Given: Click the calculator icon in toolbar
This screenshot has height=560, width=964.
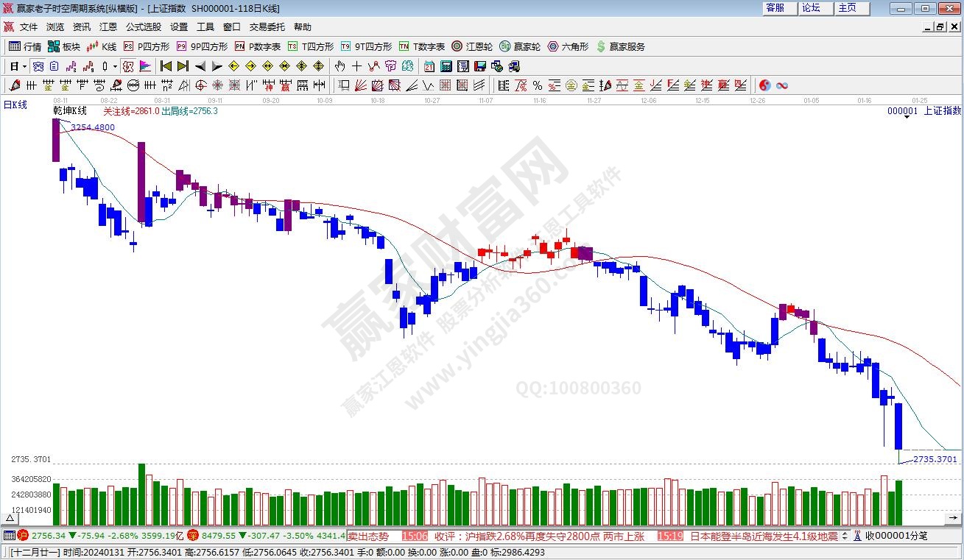Looking at the screenshot, I should [445, 66].
